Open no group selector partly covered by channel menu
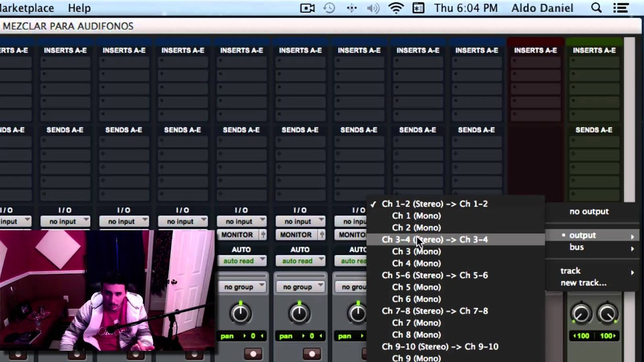This screenshot has height=362, width=644. point(351,287)
